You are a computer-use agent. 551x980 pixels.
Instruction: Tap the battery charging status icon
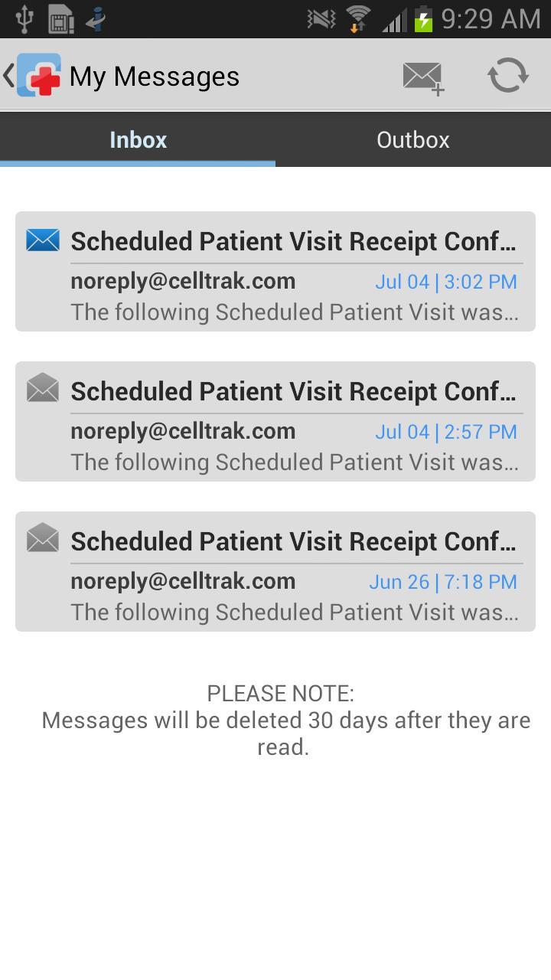[423, 18]
